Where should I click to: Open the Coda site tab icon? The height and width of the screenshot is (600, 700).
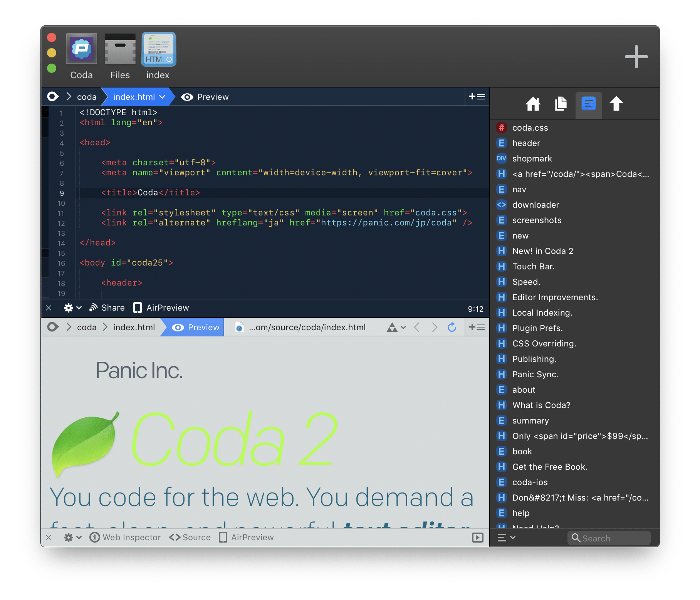81,49
